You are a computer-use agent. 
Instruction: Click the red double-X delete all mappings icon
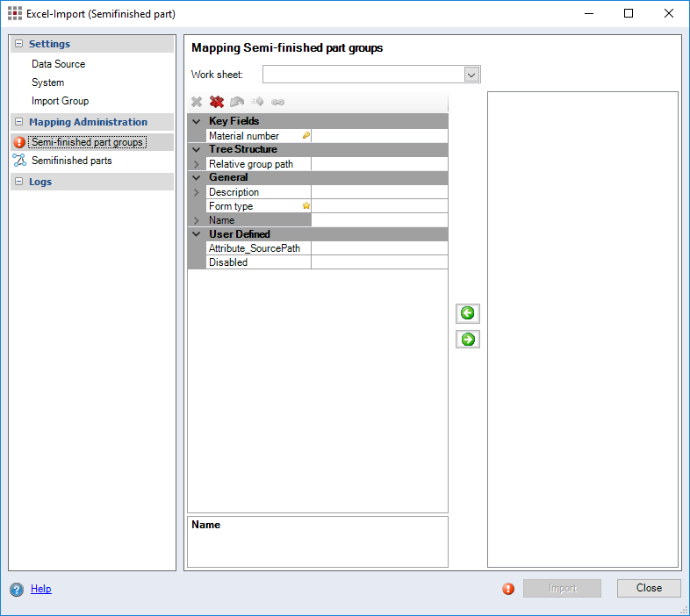click(x=217, y=103)
